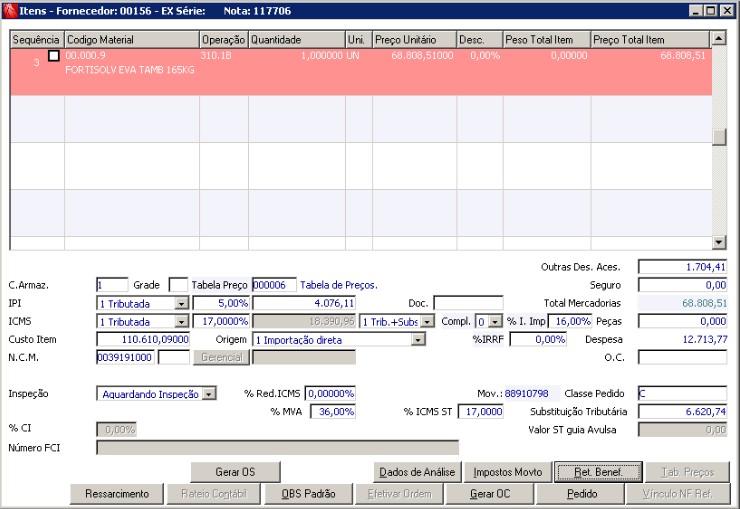Click the Quantidade column header
Image resolution: width=740 pixels, height=509 pixels.
pyautogui.click(x=297, y=40)
